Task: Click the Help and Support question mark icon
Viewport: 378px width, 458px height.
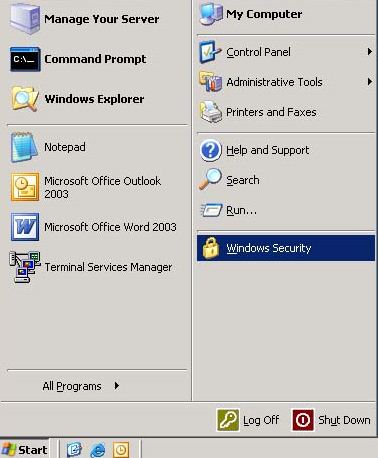Action: 210,150
